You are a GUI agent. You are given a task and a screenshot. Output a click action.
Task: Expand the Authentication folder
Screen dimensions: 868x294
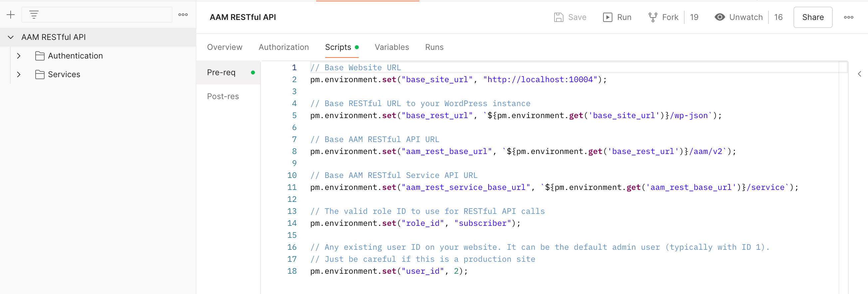point(19,56)
